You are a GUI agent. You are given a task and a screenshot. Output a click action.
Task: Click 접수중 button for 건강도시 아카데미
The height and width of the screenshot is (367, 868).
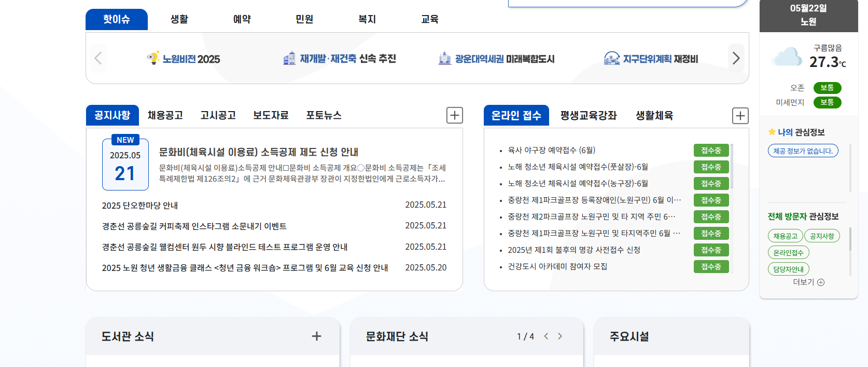coord(711,267)
